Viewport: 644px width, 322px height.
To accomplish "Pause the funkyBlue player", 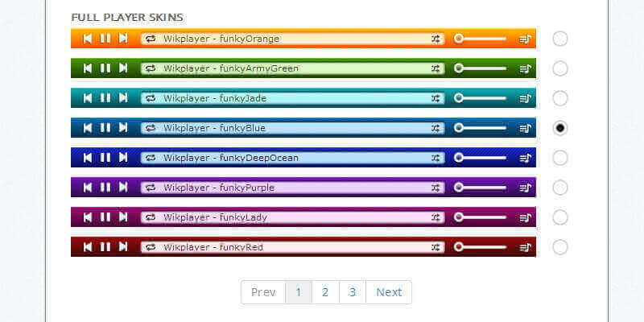I will pos(105,128).
